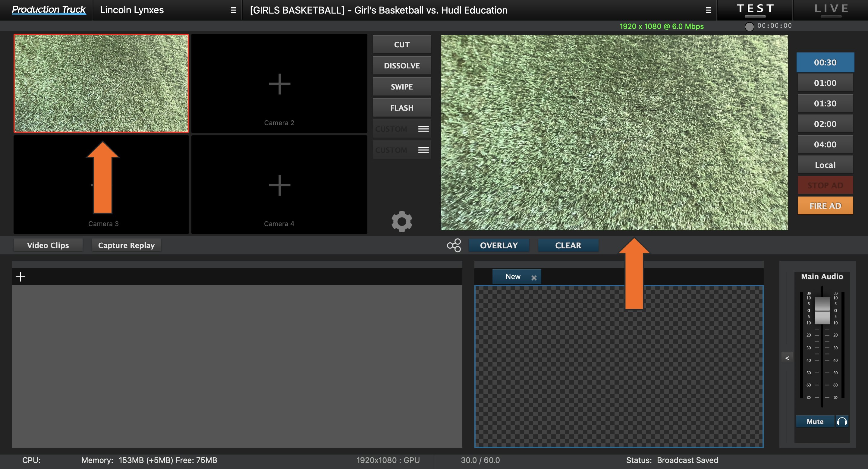The image size is (868, 469).
Task: Open the transition settings gear icon
Action: click(x=402, y=221)
